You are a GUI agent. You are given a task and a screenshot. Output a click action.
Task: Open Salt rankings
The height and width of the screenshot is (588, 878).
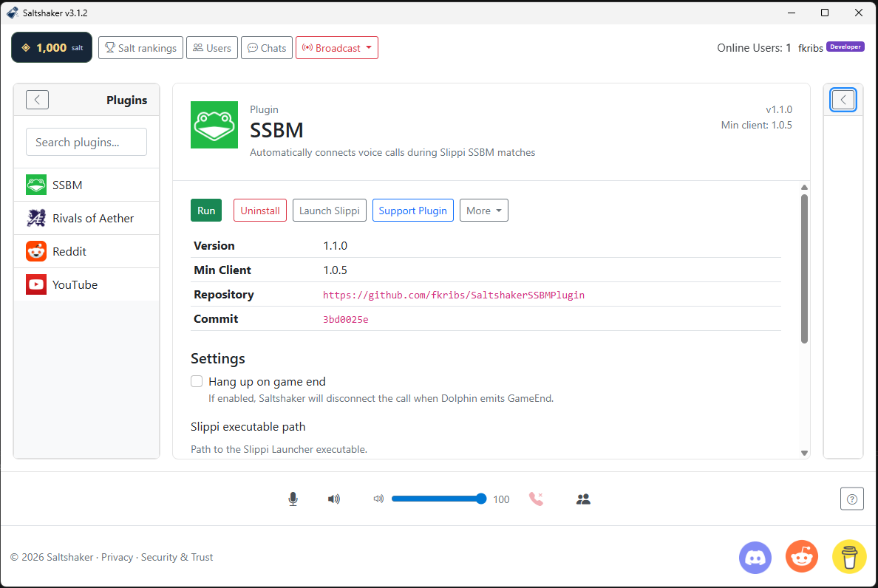(141, 47)
